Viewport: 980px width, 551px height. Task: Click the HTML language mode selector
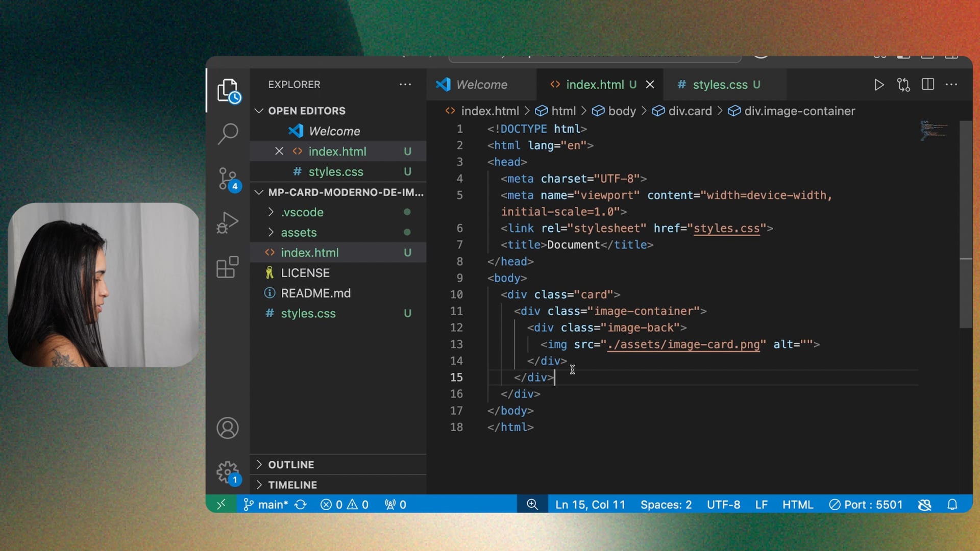point(797,505)
